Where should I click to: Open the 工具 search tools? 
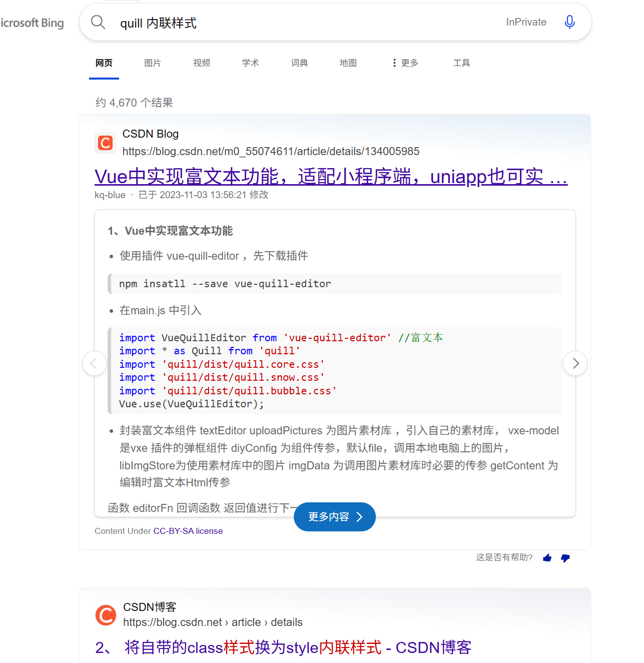coord(461,63)
